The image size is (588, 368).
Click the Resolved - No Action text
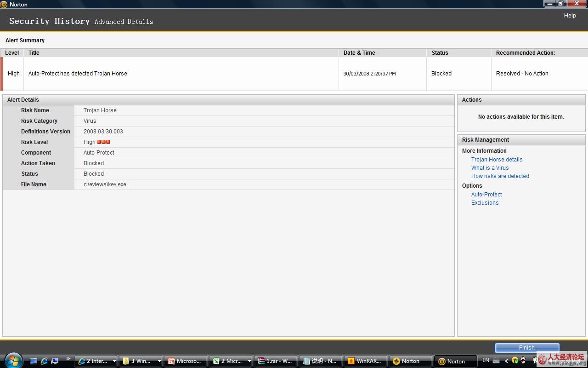[x=522, y=74]
